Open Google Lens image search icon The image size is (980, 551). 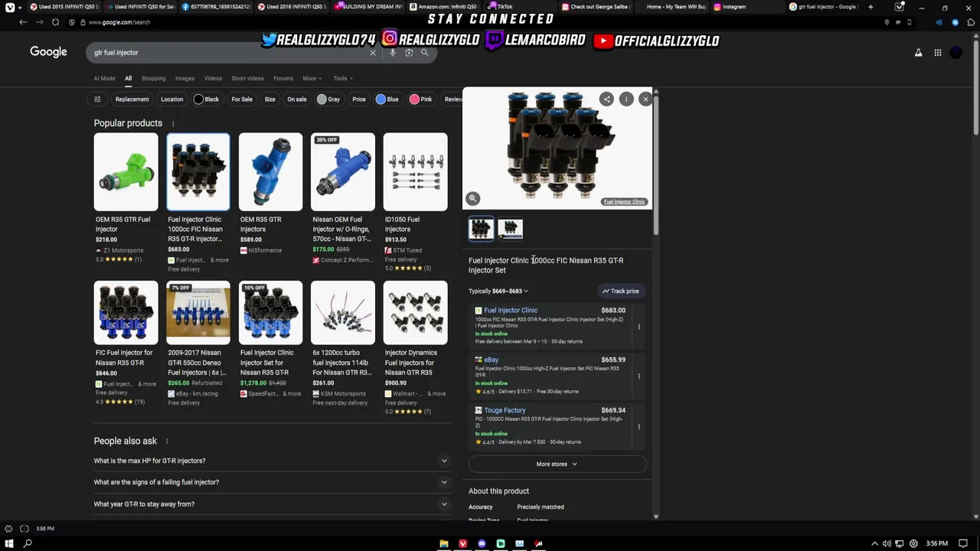pos(409,53)
